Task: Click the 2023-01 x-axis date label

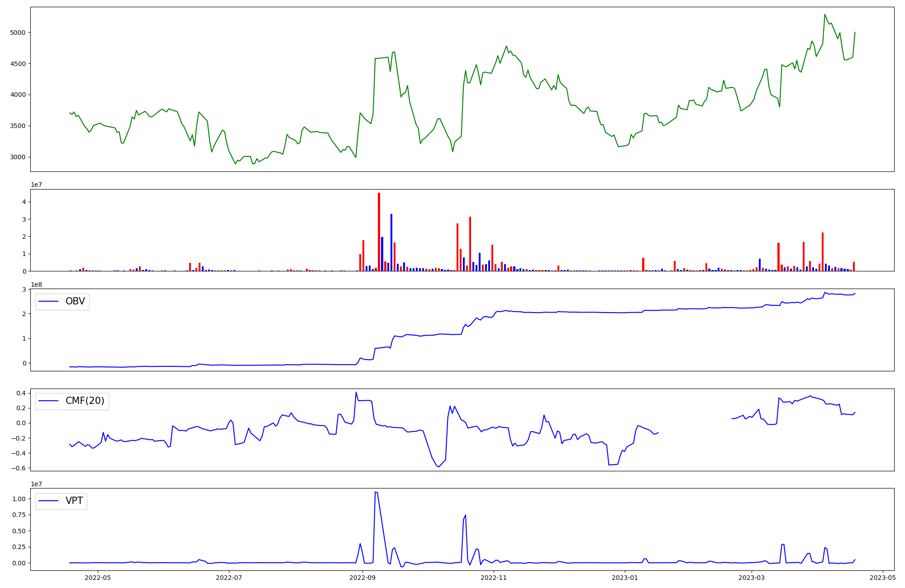Action: 625,578
